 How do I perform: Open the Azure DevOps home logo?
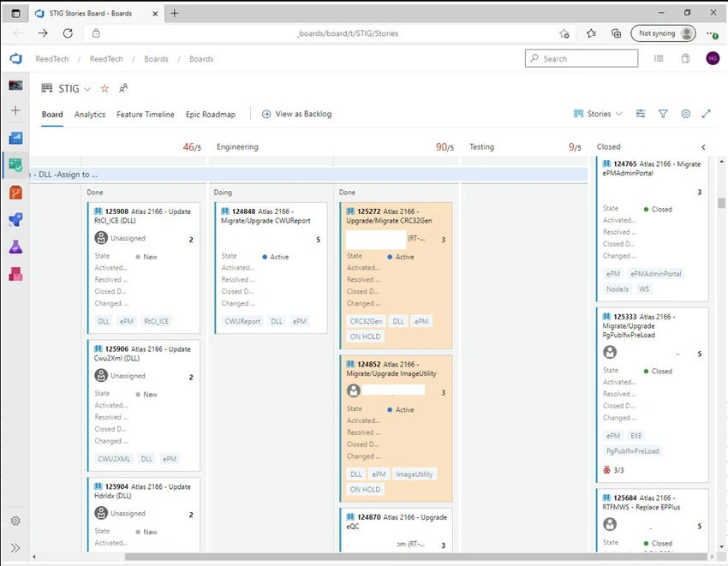point(15,58)
